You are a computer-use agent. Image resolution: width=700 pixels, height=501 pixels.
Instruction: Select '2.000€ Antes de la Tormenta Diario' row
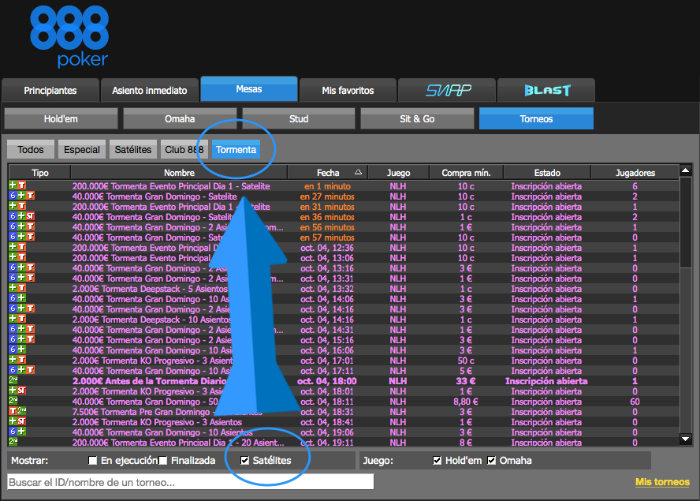[344, 381]
